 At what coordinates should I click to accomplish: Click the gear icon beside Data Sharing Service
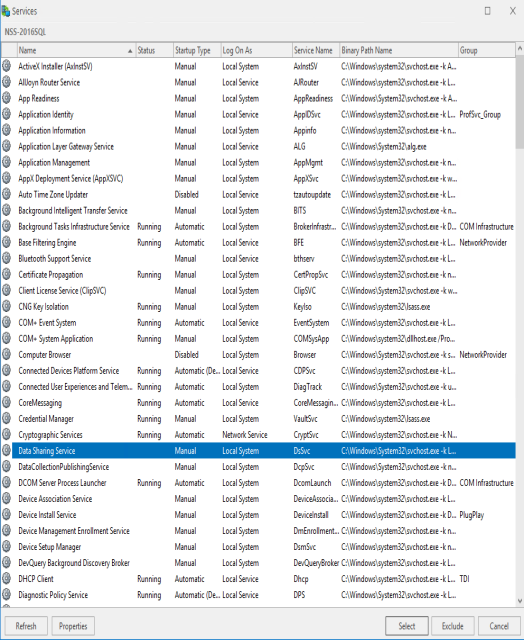(x=7, y=451)
